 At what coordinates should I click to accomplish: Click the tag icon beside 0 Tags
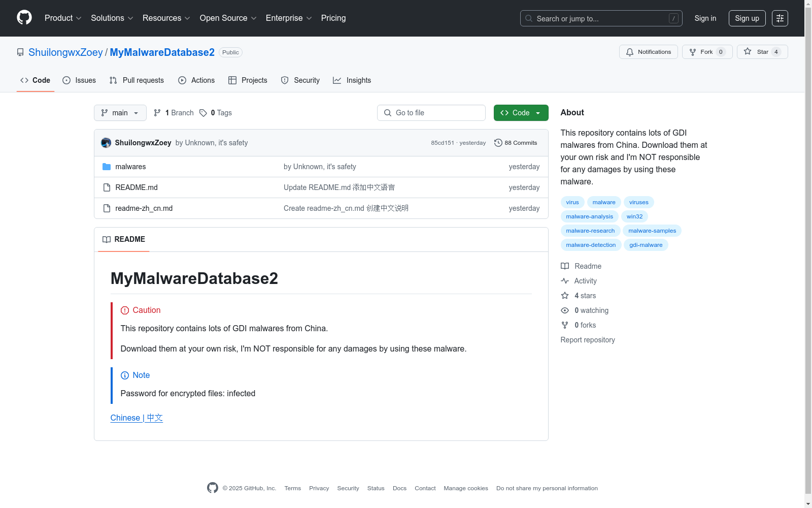(x=203, y=113)
